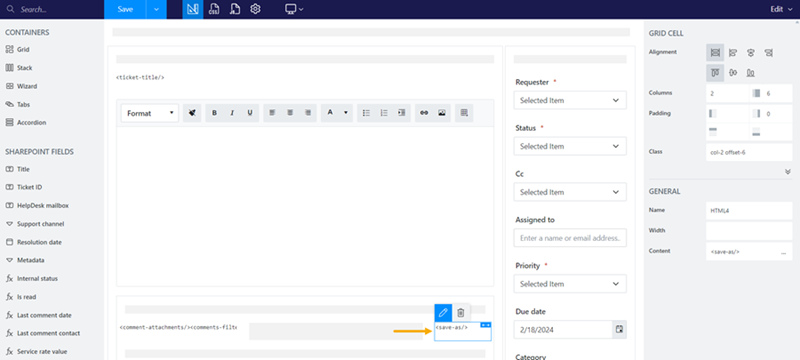Open the layout designer view
The width and height of the screenshot is (800, 360).
point(193,9)
